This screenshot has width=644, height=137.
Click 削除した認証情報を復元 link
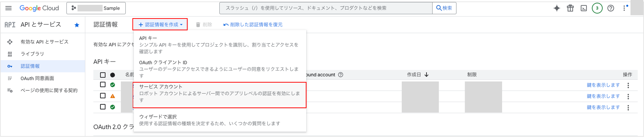tap(253, 25)
